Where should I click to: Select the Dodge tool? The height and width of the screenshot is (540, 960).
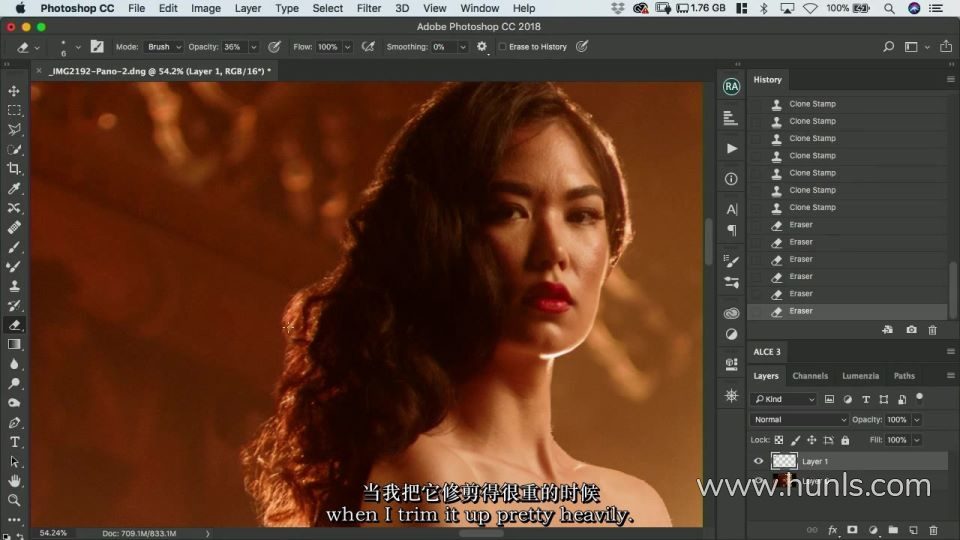tap(14, 384)
